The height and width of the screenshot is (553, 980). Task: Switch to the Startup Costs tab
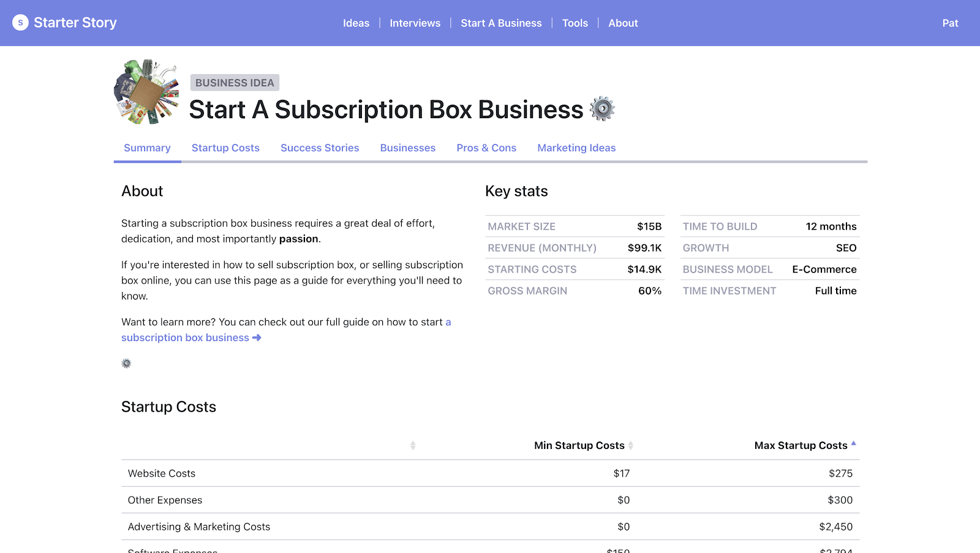(x=225, y=148)
